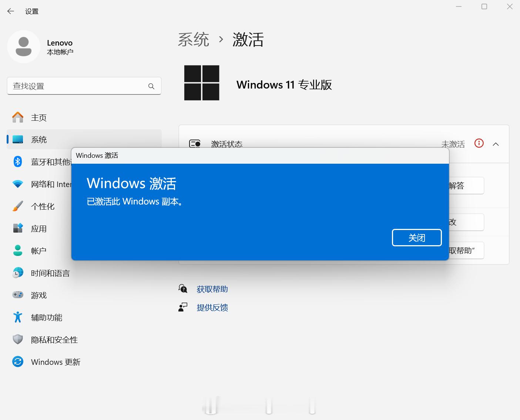Click the 提供反馈 link

[x=212, y=308]
